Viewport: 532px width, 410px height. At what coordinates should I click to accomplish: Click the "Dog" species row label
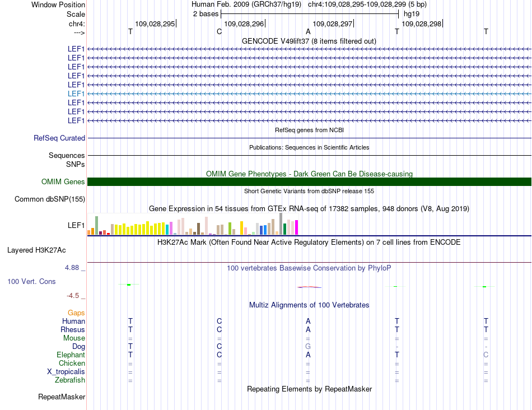point(78,347)
